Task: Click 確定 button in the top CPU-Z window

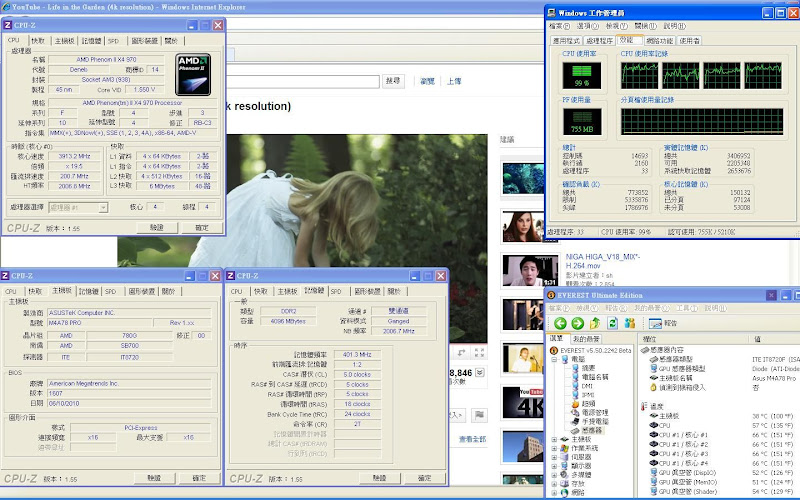Action: [x=202, y=228]
